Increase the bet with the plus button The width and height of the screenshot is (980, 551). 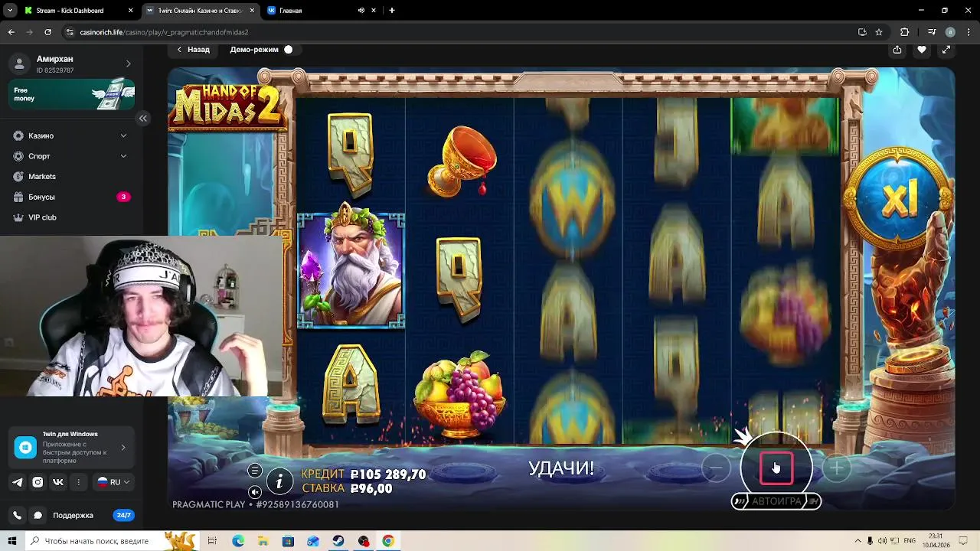pyautogui.click(x=837, y=468)
